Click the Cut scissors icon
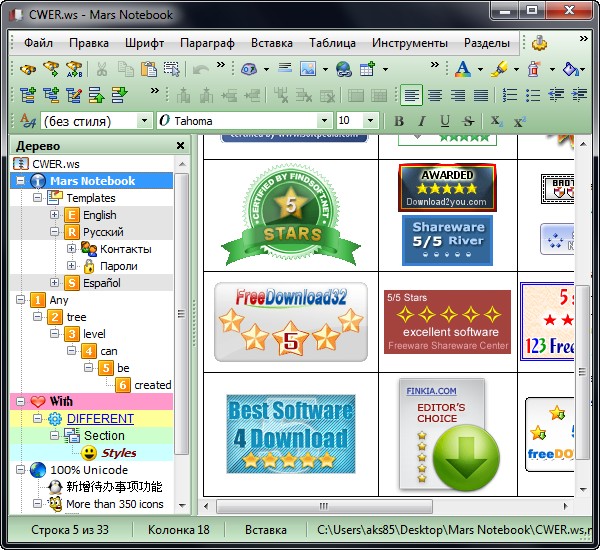600x550 pixels. pos(102,69)
